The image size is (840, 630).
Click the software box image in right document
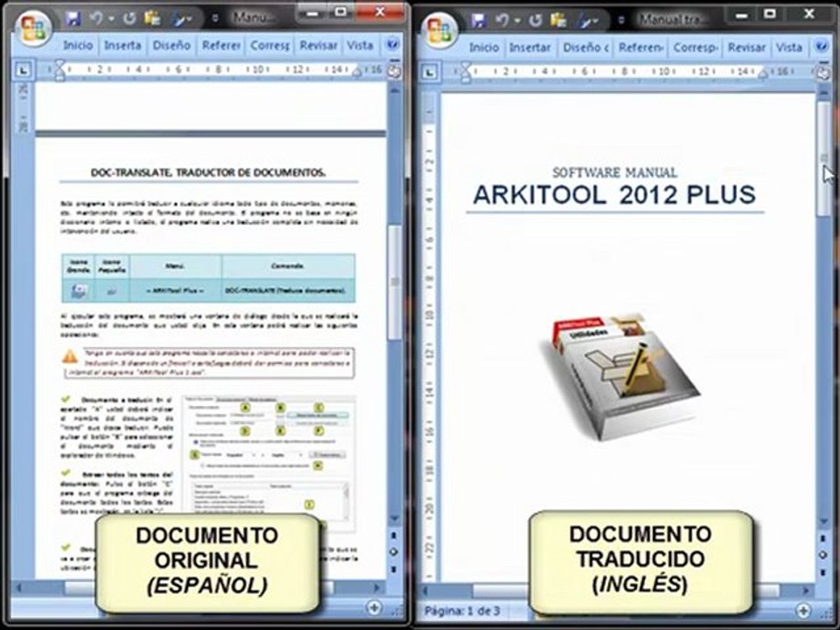(x=619, y=379)
